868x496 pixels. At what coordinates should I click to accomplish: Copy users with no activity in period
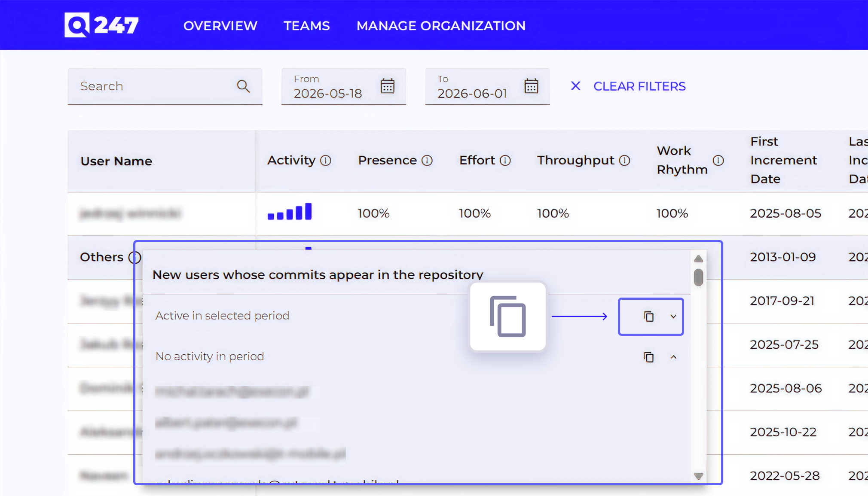649,357
